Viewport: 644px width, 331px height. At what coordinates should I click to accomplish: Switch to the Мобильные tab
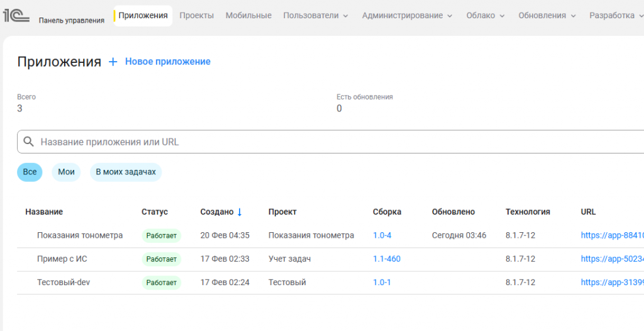coord(248,16)
